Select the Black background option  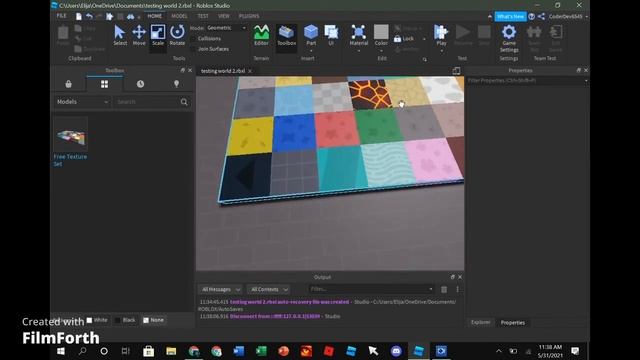point(125,320)
